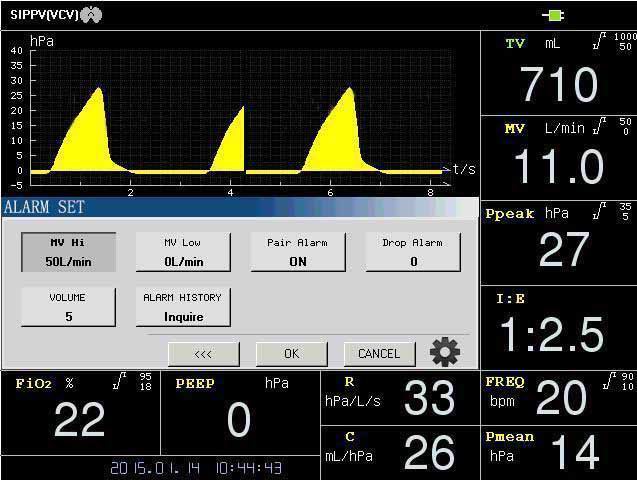Change the alarm VOLUME level
This screenshot has width=637, height=480.
tap(68, 307)
